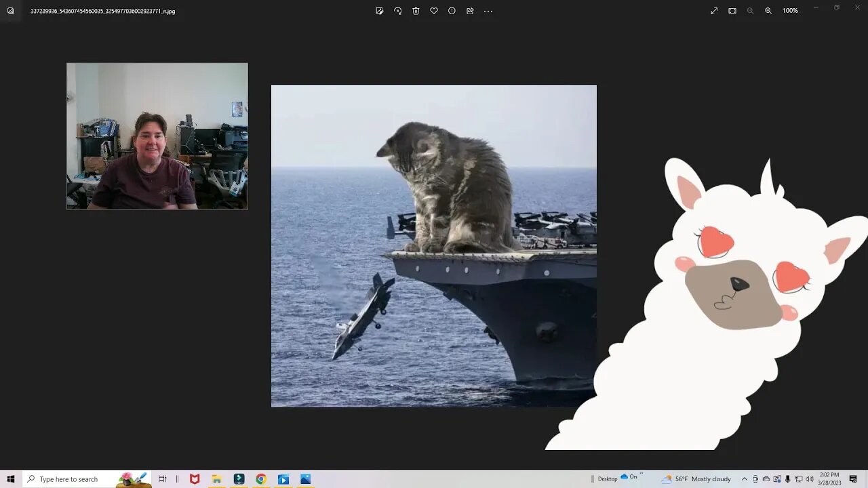The image size is (868, 488).
Task: Open the Windows Start menu
Action: pos(11,479)
